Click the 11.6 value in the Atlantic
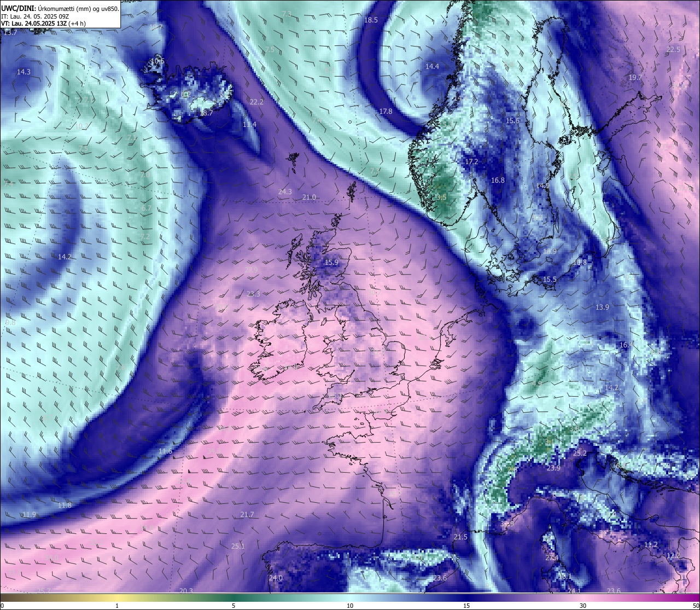Viewport: 700px width, 610px height. click(166, 451)
